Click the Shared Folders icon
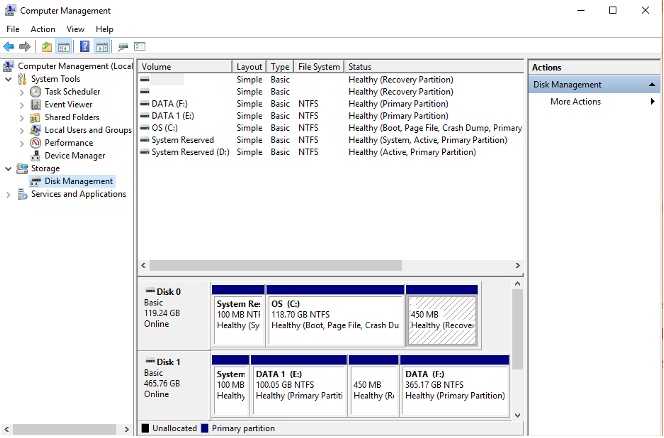The width and height of the screenshot is (664, 438). pos(36,117)
